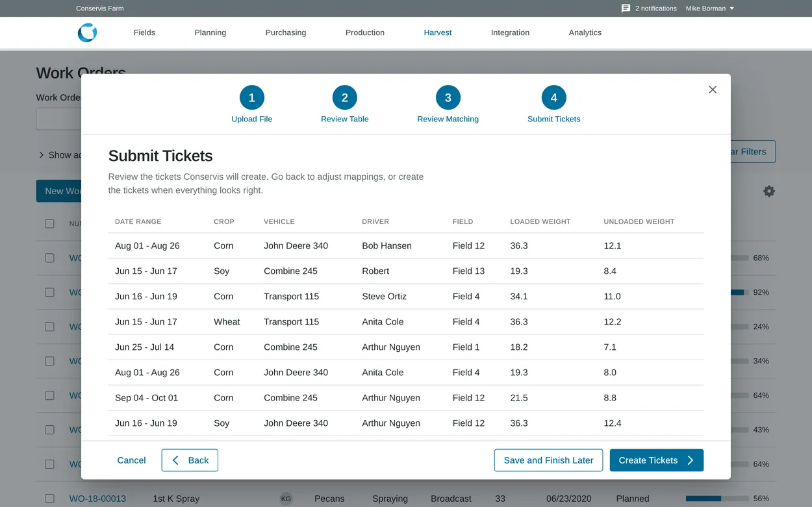
Task: Click the Wheat crop cell
Action: [x=227, y=321]
